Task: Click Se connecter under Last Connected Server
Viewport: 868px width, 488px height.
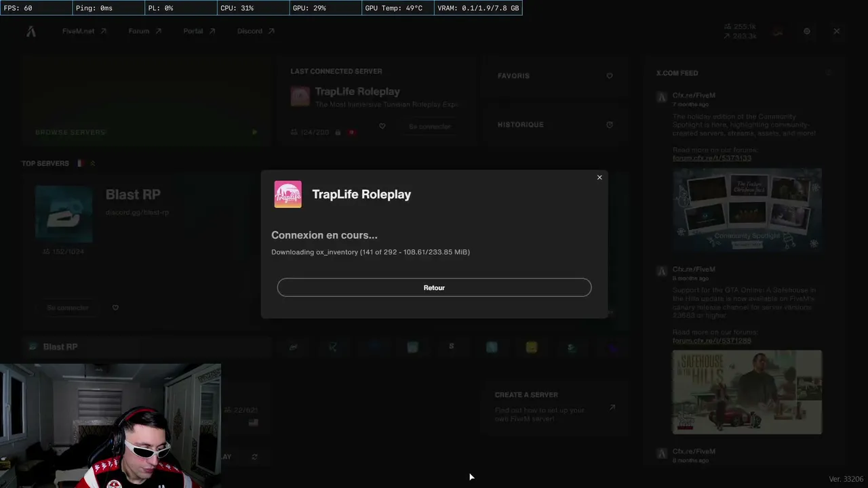Action: (x=429, y=127)
